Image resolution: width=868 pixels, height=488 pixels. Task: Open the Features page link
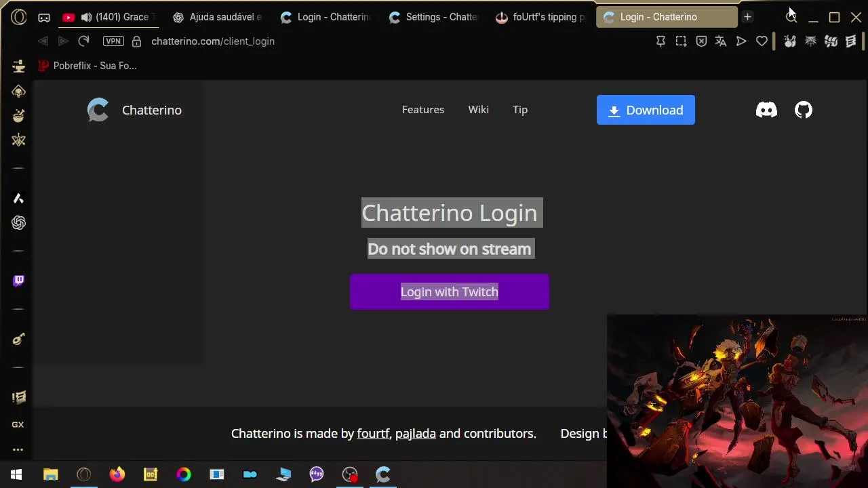[423, 110]
